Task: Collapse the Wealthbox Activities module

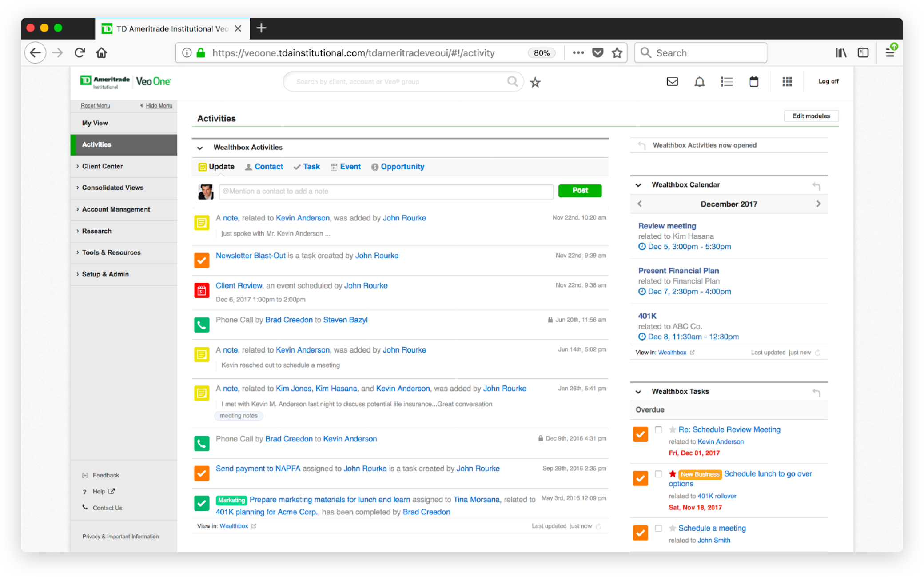Action: click(x=200, y=148)
